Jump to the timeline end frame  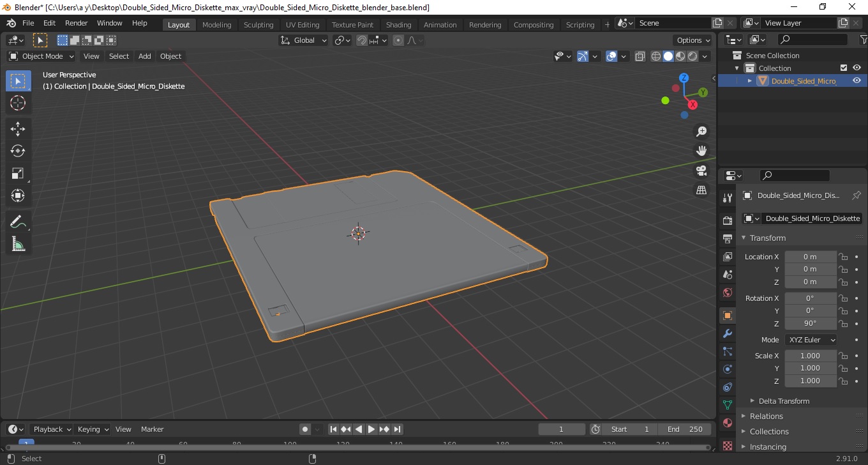pos(397,429)
